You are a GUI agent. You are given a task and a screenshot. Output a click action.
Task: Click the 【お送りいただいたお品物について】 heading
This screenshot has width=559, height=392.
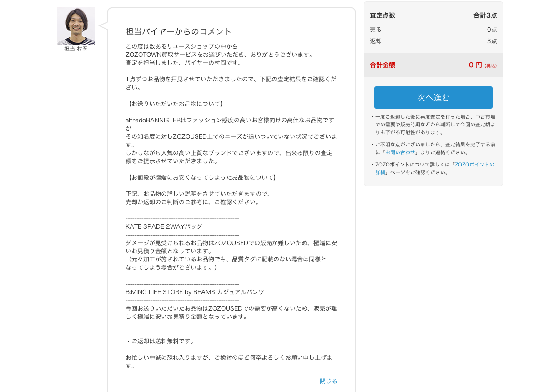coord(176,104)
